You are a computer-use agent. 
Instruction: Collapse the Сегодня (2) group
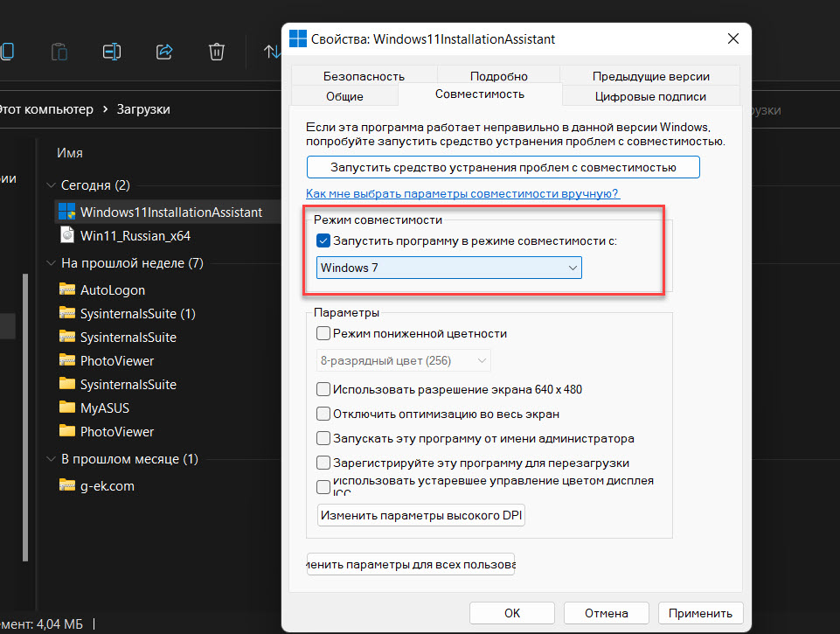point(52,185)
